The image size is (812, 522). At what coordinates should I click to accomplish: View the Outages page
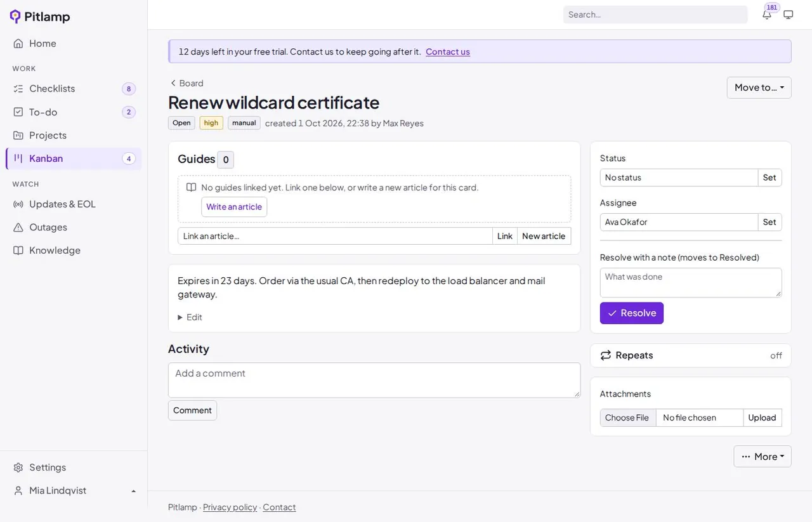74,227
